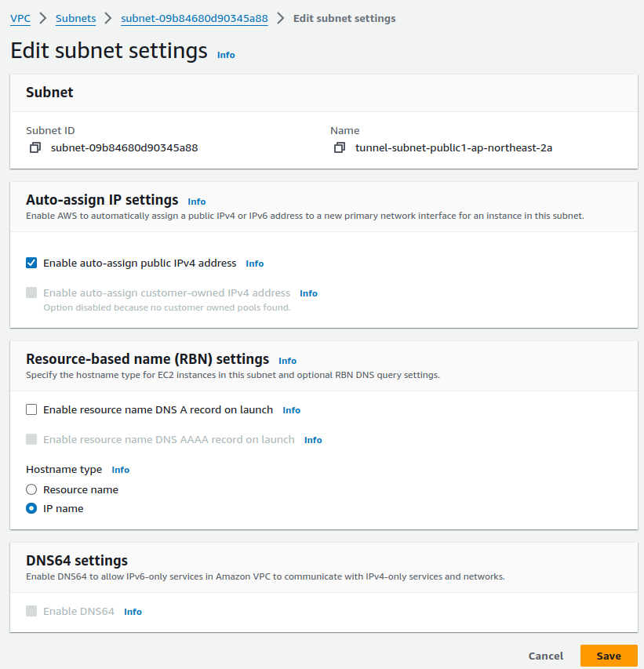Select IP name hostname type
This screenshot has width=644, height=669.
[x=31, y=508]
